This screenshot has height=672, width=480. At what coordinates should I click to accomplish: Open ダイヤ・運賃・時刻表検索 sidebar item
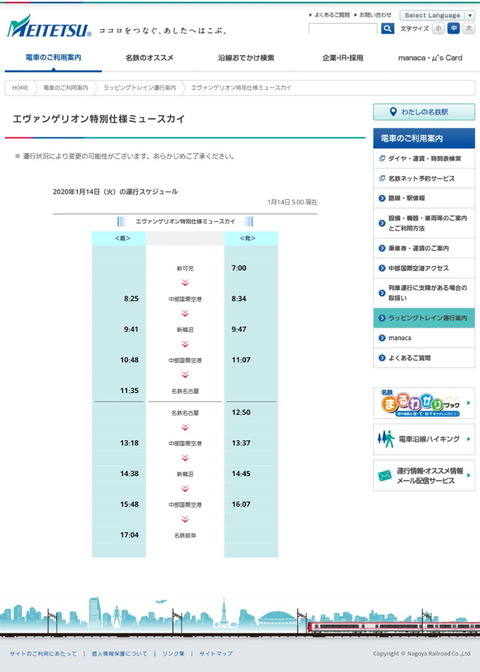[424, 159]
